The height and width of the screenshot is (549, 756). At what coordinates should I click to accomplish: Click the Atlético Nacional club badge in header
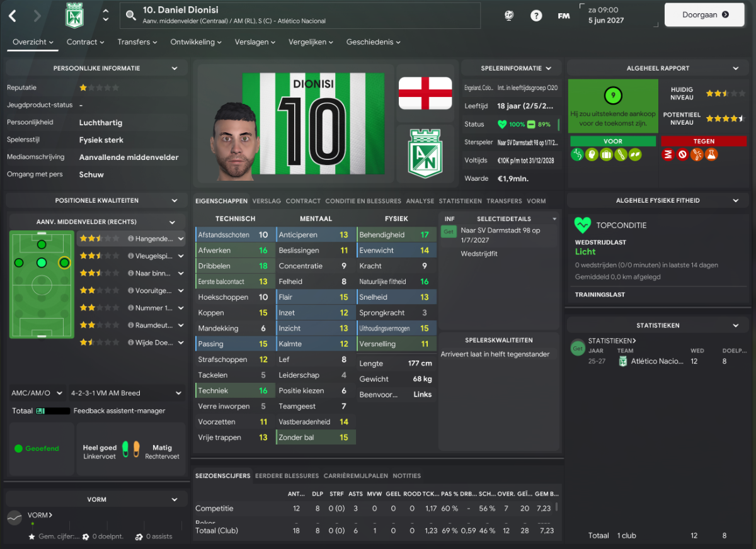75,15
